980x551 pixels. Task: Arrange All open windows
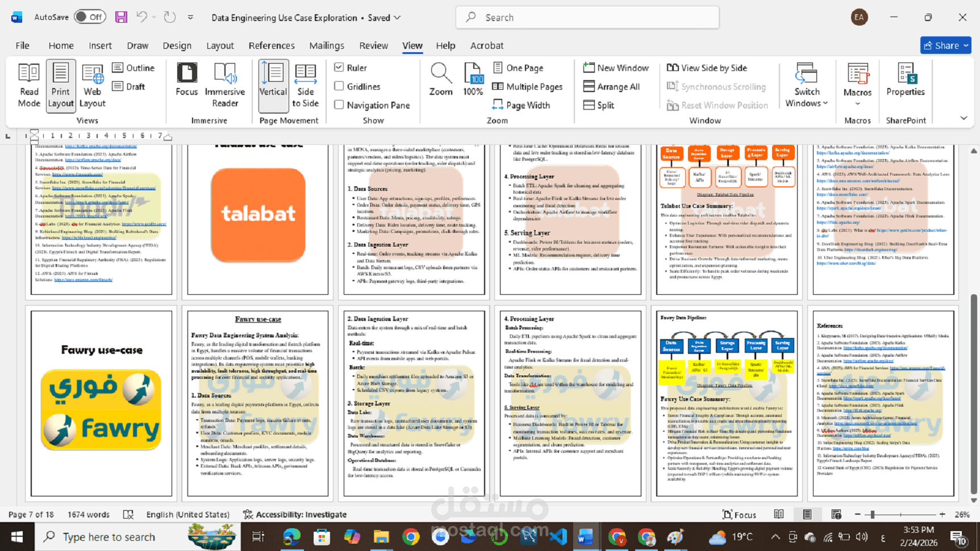point(611,86)
